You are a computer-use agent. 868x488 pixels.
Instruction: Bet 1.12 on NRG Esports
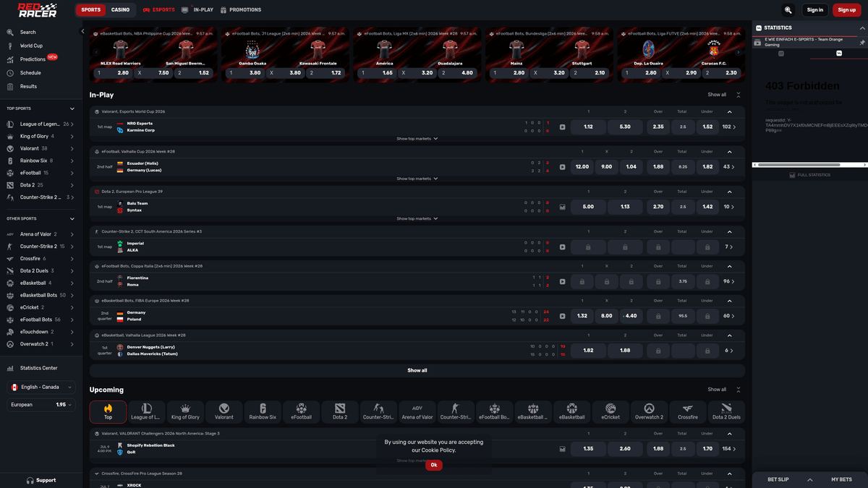588,127
